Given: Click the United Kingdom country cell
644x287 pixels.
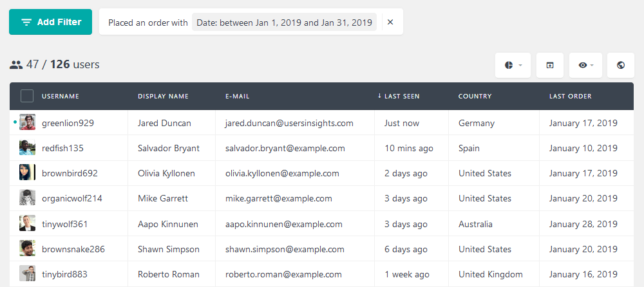Looking at the screenshot, I should pos(490,274).
